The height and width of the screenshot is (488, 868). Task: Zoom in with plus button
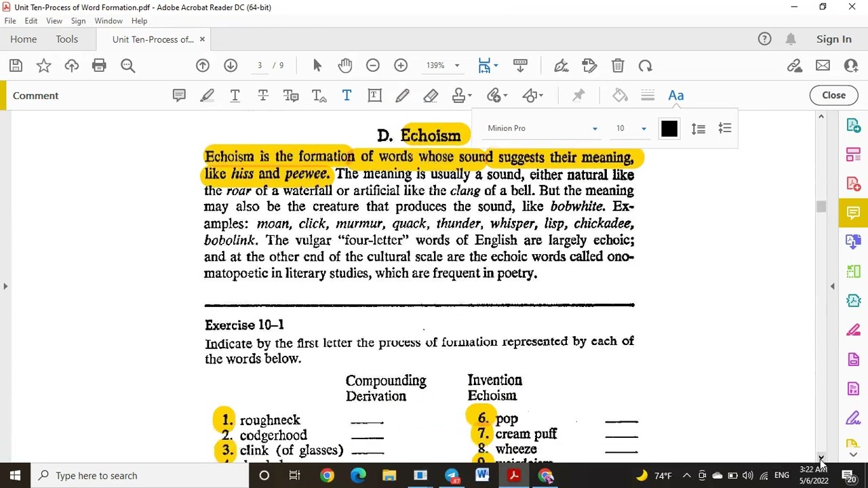(x=401, y=66)
